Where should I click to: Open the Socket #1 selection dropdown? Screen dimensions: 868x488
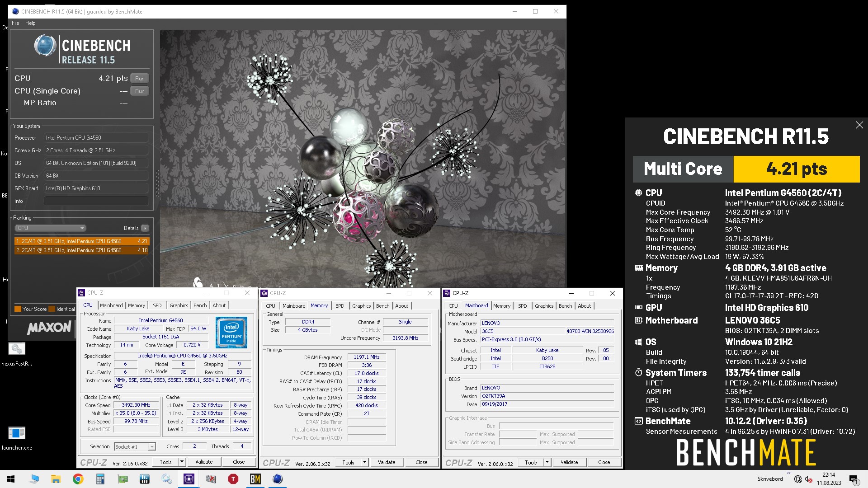click(x=135, y=447)
